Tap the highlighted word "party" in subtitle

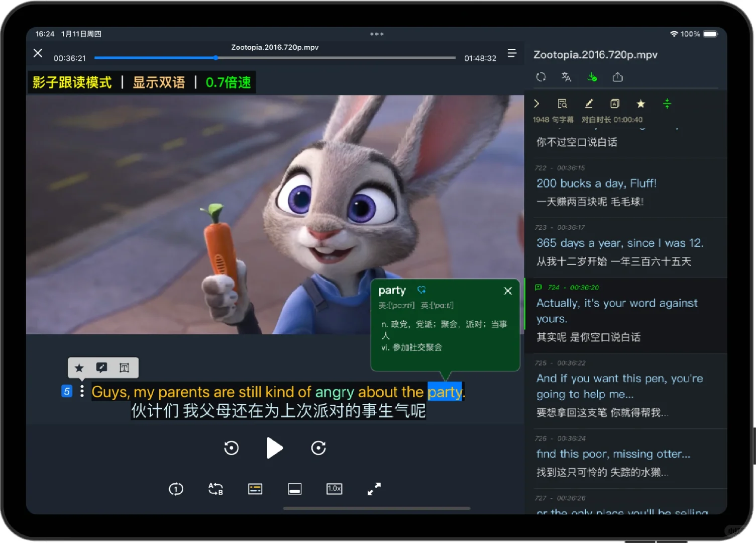point(445,392)
